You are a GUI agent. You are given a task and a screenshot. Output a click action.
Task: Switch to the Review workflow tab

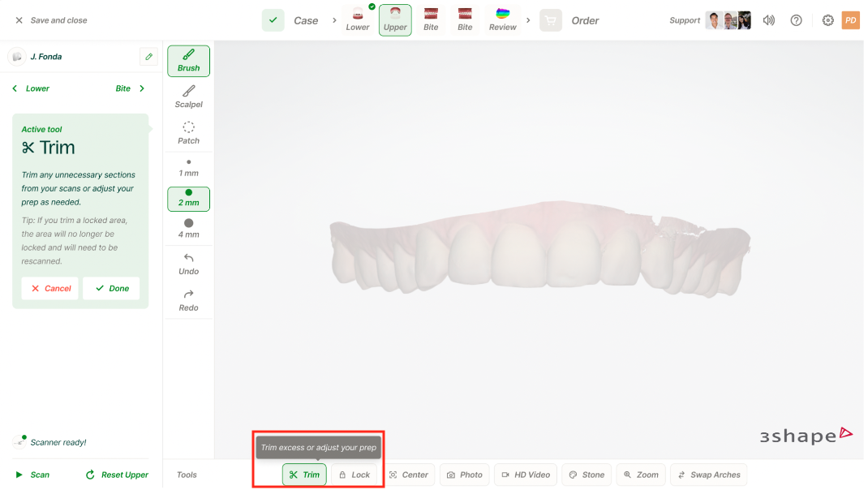(x=502, y=19)
